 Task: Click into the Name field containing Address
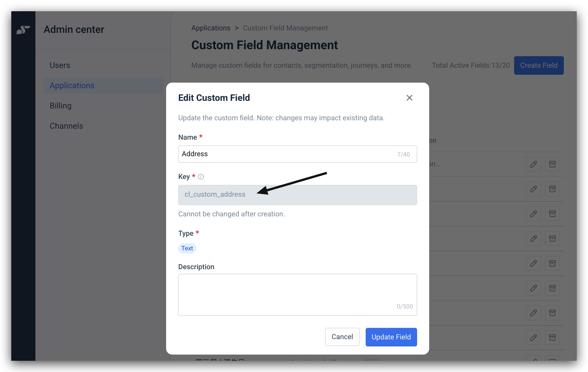[297, 154]
